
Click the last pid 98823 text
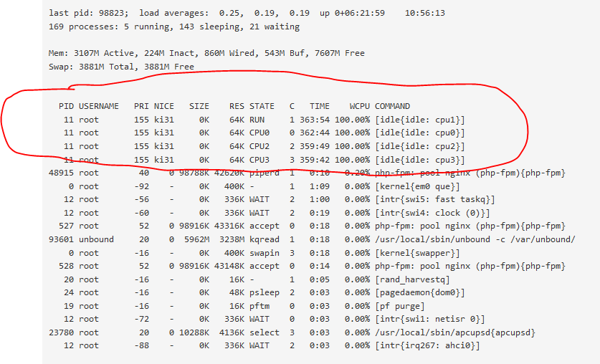(x=88, y=14)
